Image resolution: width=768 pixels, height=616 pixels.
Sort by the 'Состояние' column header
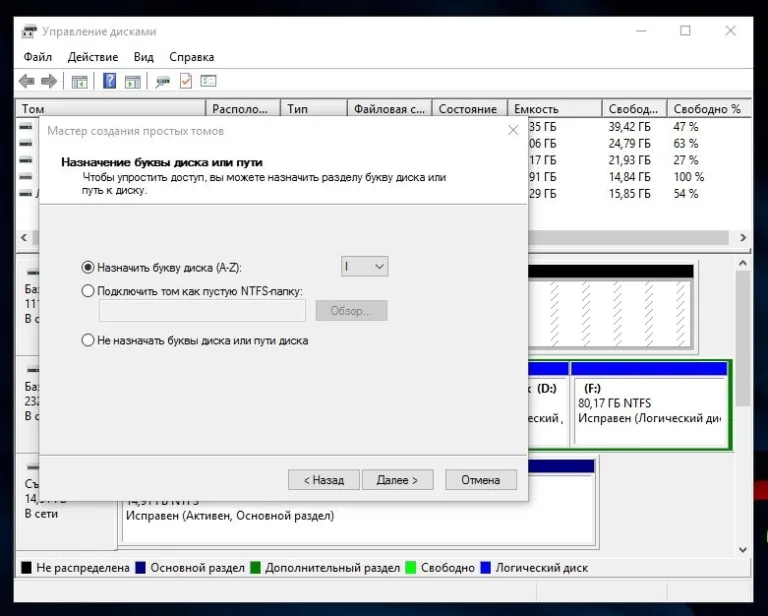[x=470, y=109]
